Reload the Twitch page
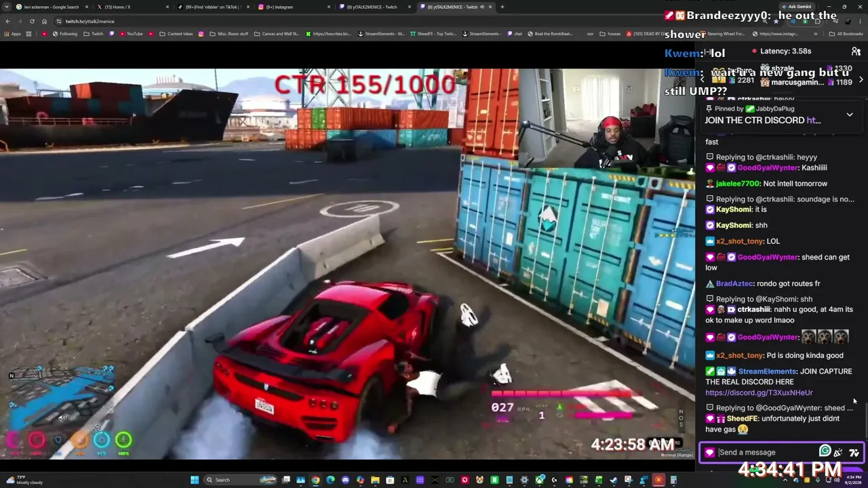 32,21
